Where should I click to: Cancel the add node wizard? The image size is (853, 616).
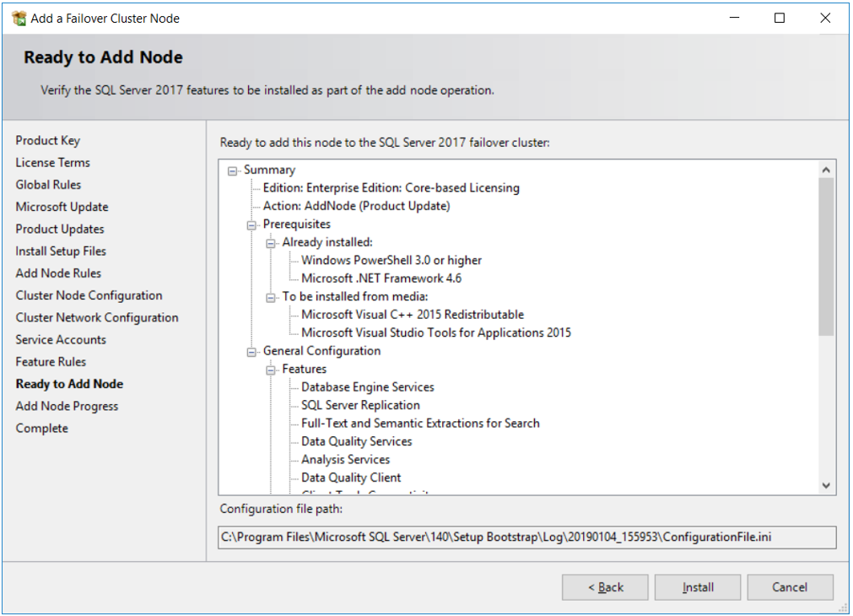790,587
